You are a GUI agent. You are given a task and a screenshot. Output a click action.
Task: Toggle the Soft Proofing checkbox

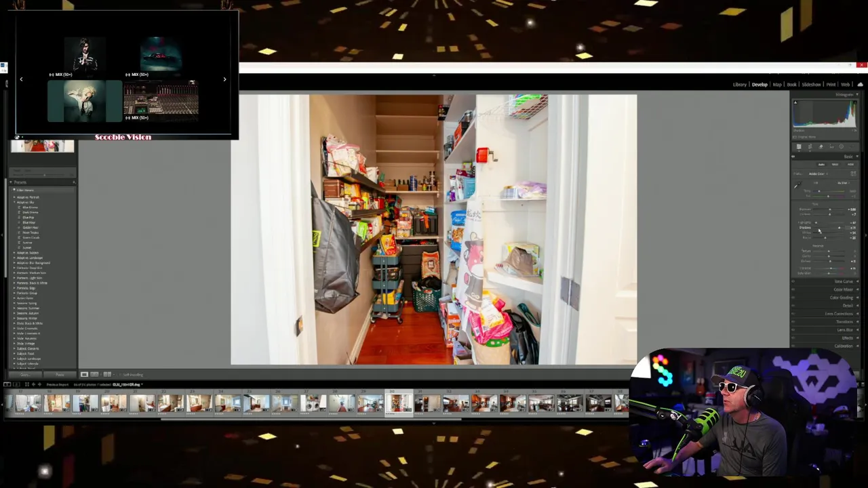click(120, 375)
